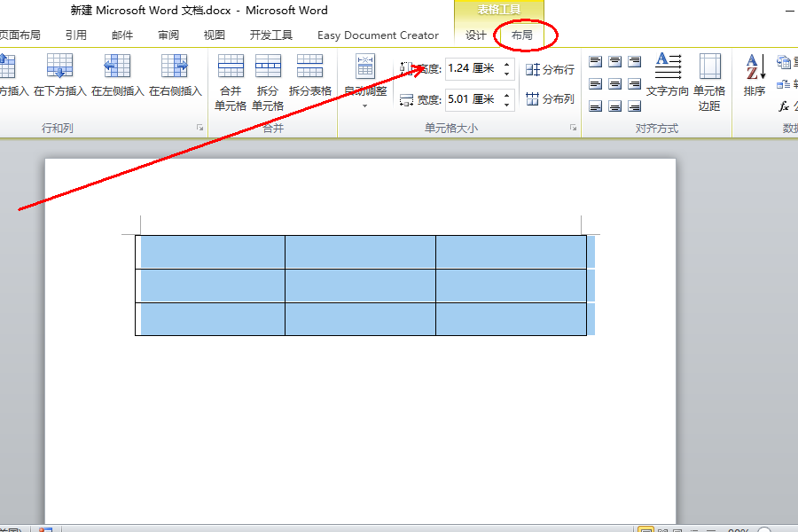Open Rows and Columns (行和列) dialog launcher
Screen dimensions: 798x532
pos(200,128)
